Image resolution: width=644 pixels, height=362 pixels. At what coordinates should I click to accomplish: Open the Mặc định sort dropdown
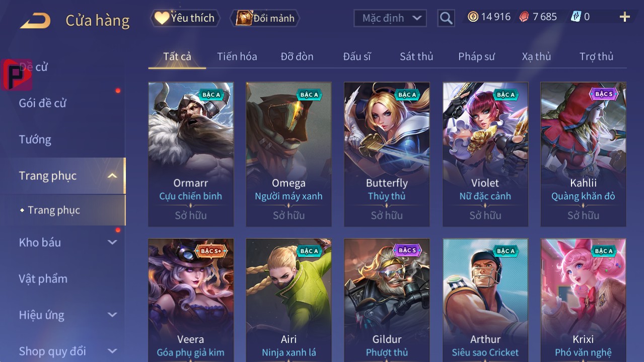pos(390,18)
